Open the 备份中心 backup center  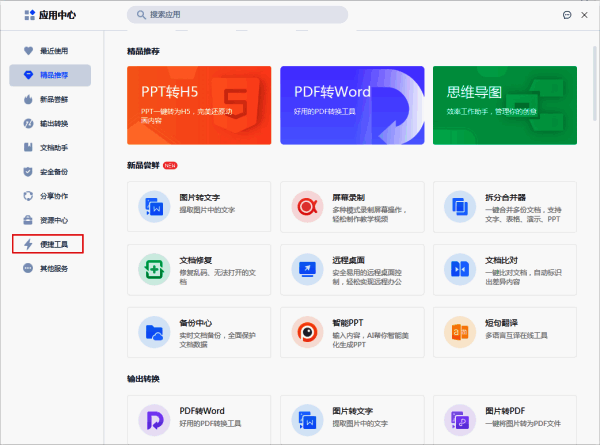point(156,331)
